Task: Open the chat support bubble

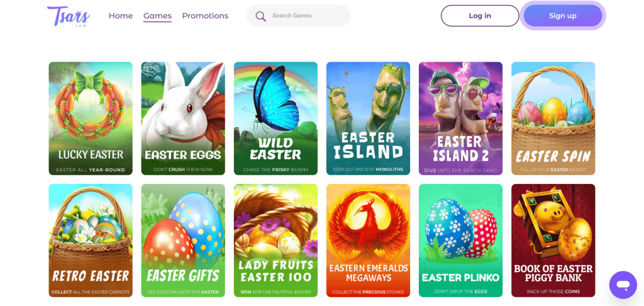Action: [623, 285]
